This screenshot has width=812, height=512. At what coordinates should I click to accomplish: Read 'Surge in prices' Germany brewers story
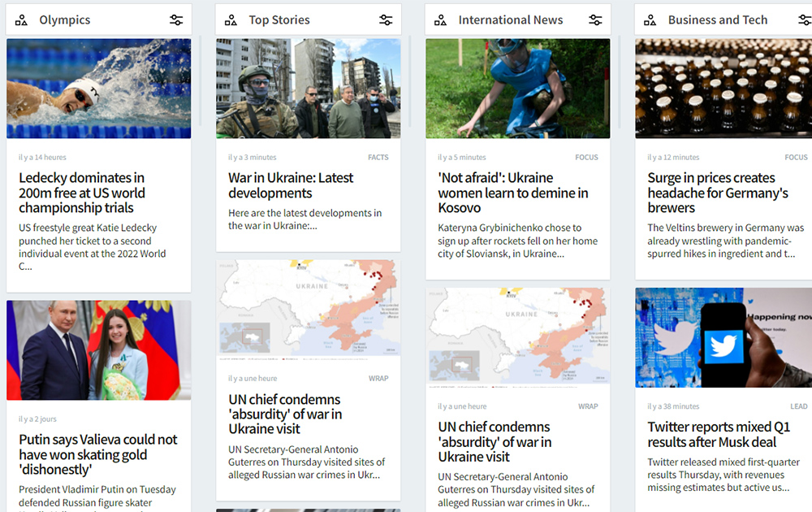click(x=718, y=193)
